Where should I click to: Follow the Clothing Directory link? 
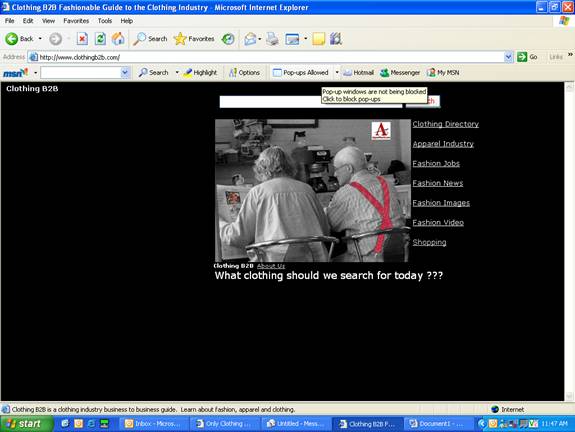[446, 124]
